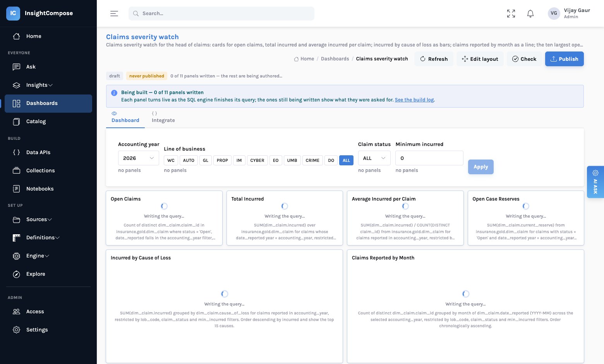The image size is (604, 364).
Task: Open the VG user avatar
Action: coord(554,13)
